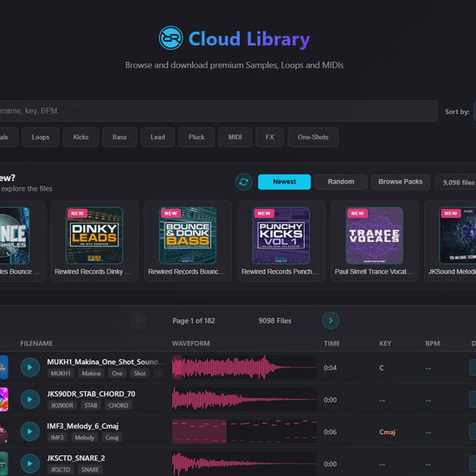
Task: Seek in the IMF3_Melody_6_Cmaj waveform
Action: [244, 431]
